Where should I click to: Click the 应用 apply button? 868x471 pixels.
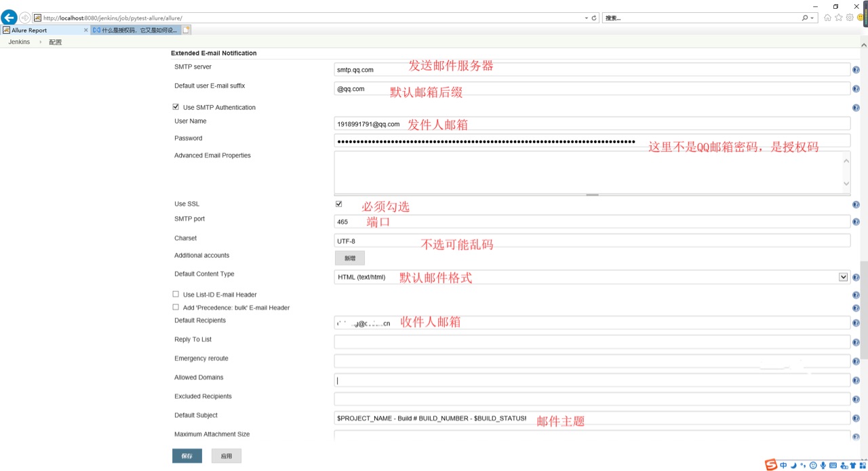(x=226, y=456)
